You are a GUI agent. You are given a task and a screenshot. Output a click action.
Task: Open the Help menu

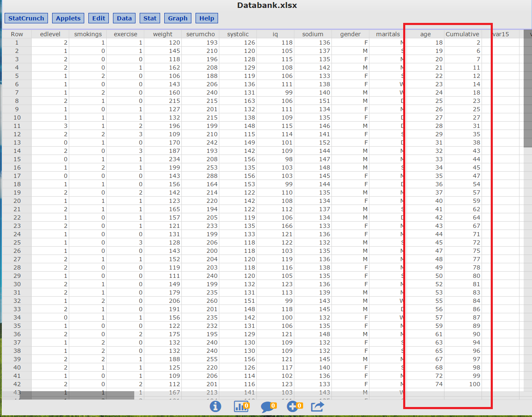[207, 18]
